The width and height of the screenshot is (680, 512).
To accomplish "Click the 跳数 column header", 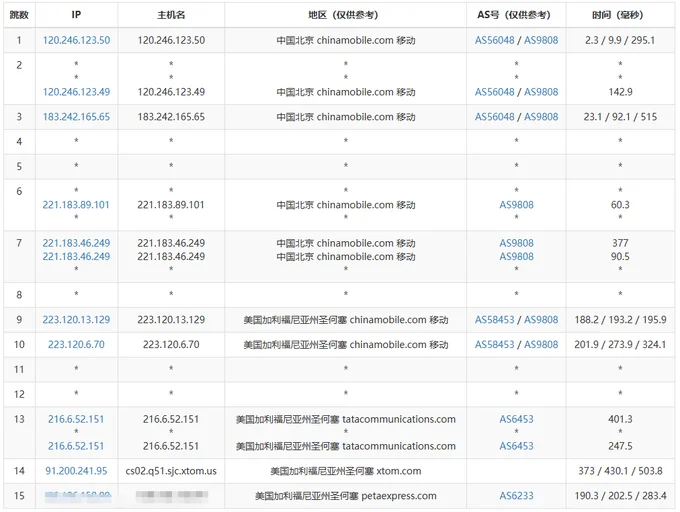I will click(19, 15).
